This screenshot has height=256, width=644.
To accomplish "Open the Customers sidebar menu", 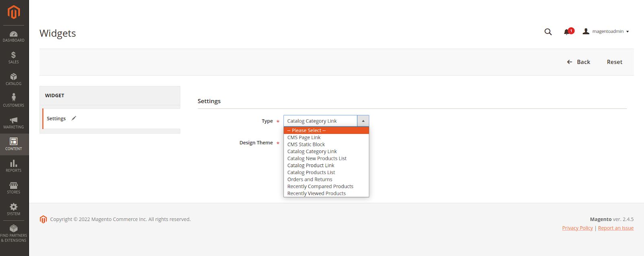I will tap(14, 101).
